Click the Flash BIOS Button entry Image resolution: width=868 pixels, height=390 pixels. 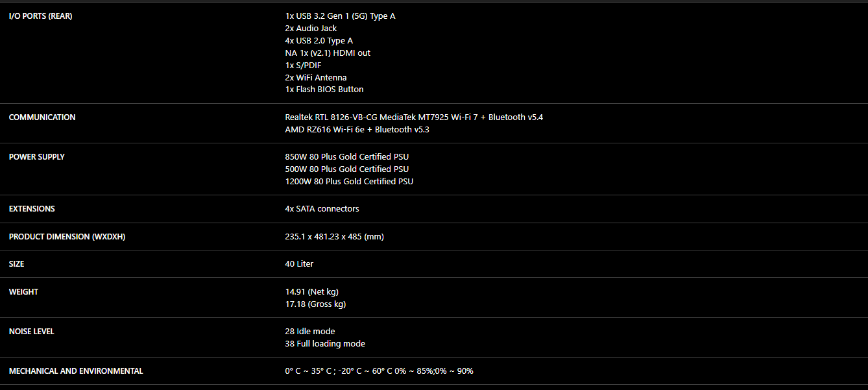(x=324, y=90)
